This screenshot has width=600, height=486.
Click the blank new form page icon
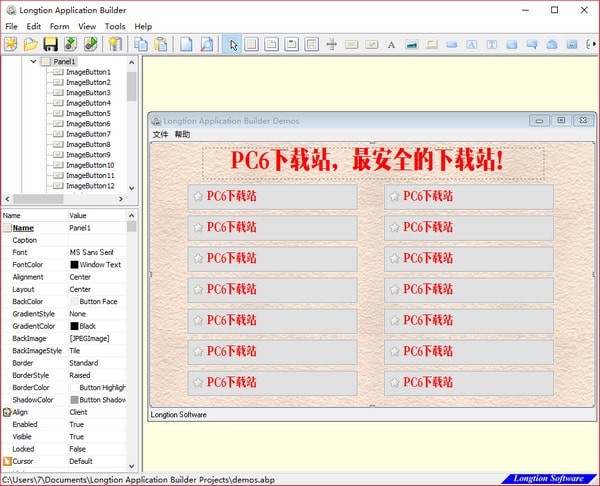[186, 44]
